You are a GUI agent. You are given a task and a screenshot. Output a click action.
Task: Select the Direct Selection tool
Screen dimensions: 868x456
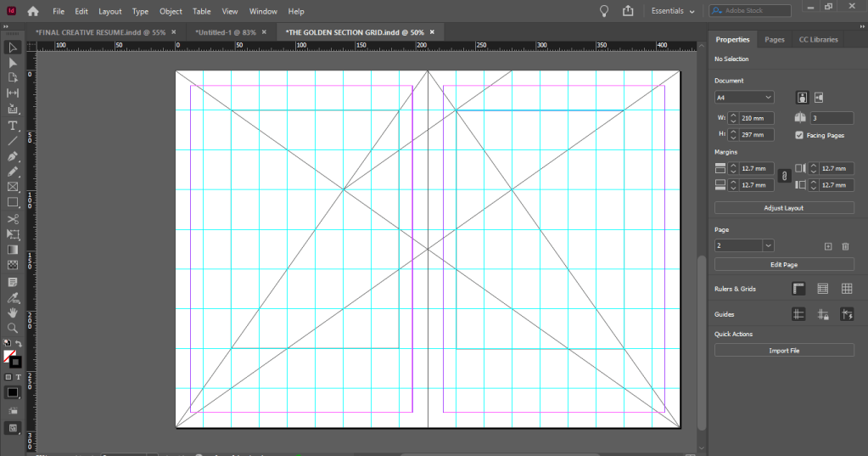point(13,63)
